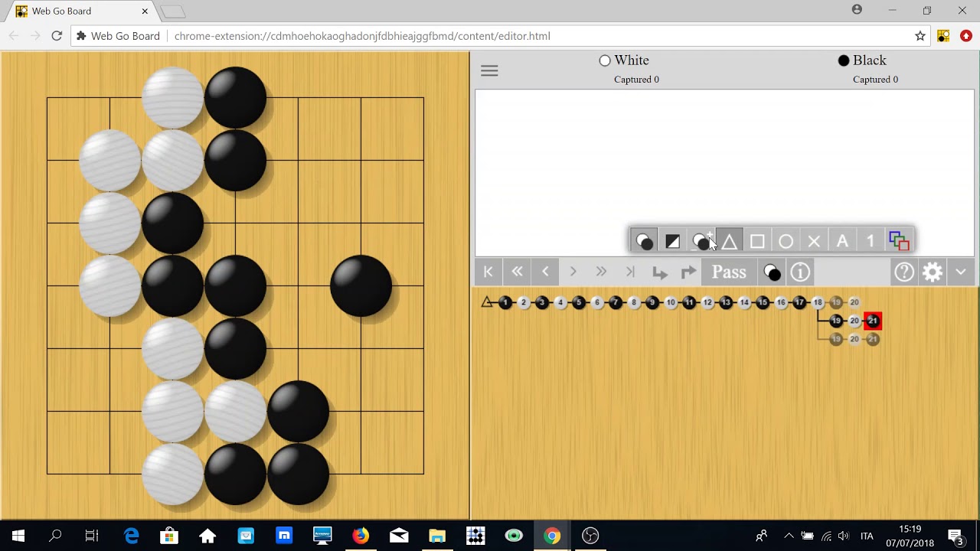Screen dimensions: 980x551
Task: Select the half-black half-white square tool
Action: pos(672,241)
